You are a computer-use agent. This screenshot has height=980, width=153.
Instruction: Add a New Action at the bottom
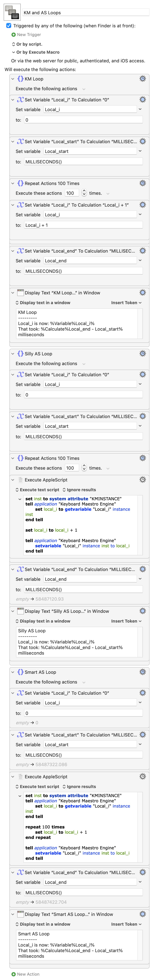tap(25, 974)
